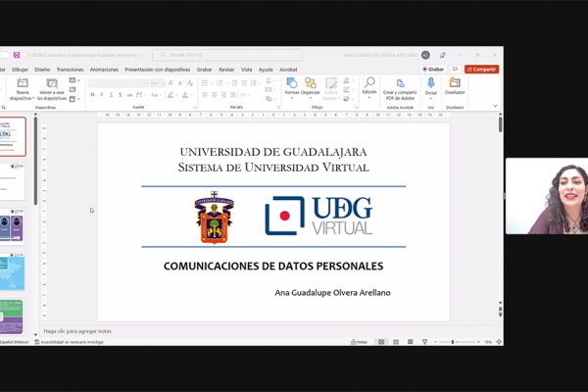
Task: Open Presentación con diapositivas tab
Action: click(x=158, y=70)
